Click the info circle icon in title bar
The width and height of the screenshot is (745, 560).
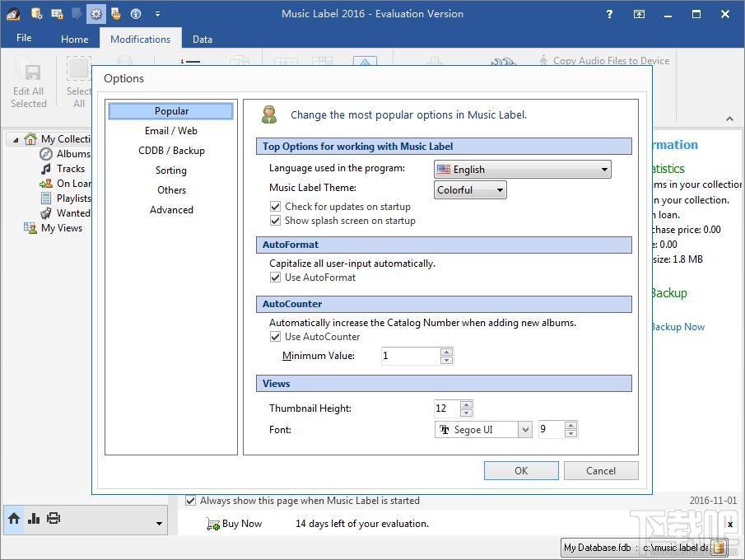coord(136,14)
